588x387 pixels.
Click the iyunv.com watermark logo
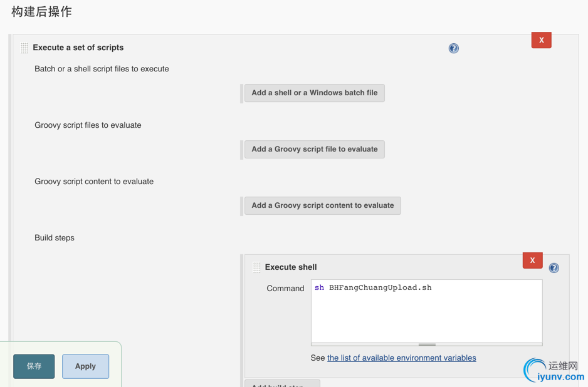coord(554,371)
